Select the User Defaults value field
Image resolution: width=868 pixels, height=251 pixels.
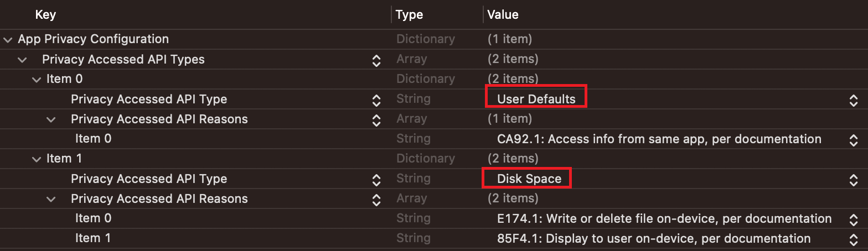(536, 100)
